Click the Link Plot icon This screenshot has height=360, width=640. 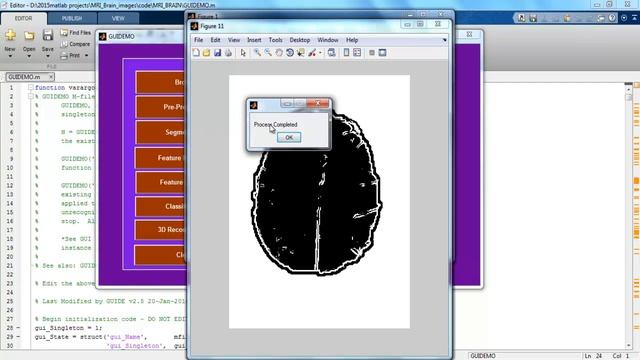[331, 53]
